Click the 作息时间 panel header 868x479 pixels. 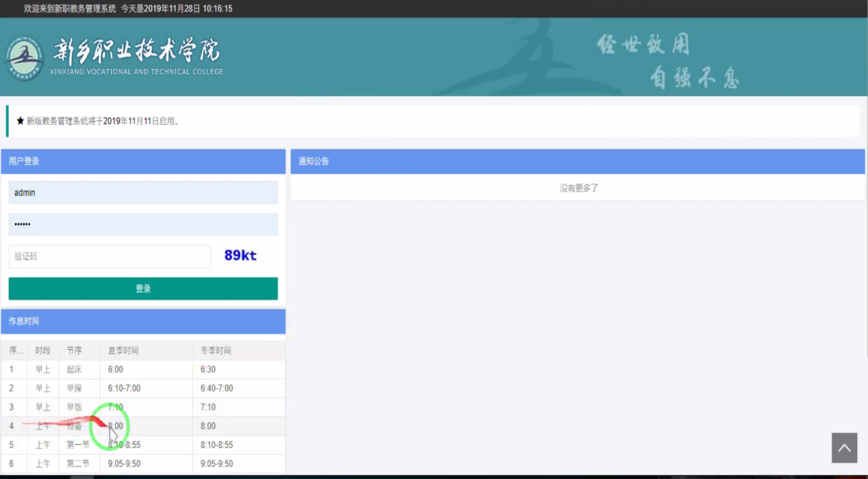[143, 322]
